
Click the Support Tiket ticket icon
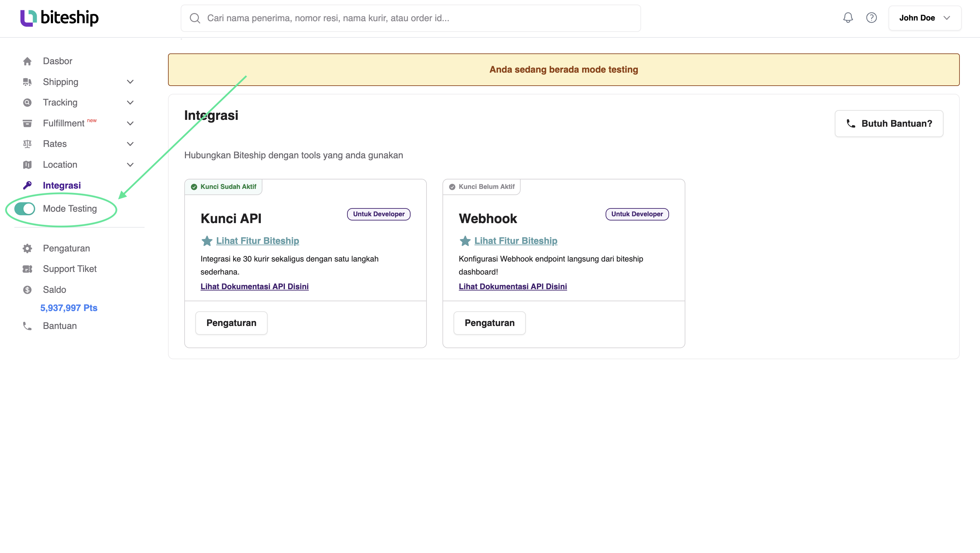click(x=27, y=269)
